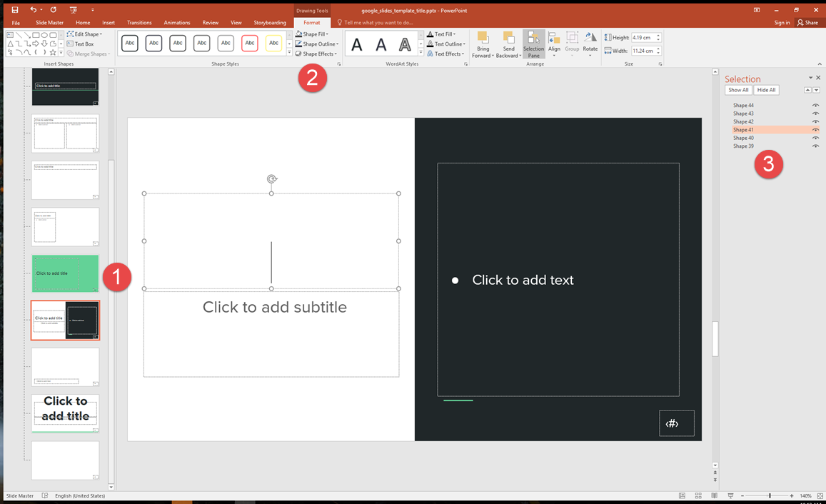826x504 pixels.
Task: Select the green title slide layout thumbnail
Action: (65, 274)
